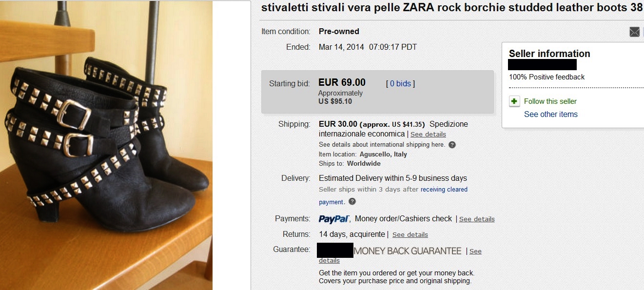Open See details for money back guarantee
The height and width of the screenshot is (290, 644).
400,256
